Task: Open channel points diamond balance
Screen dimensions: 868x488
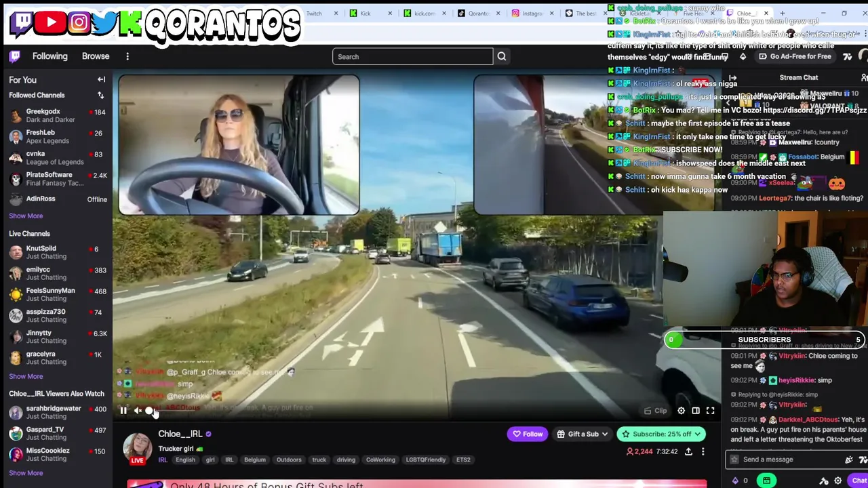Action: (x=740, y=481)
